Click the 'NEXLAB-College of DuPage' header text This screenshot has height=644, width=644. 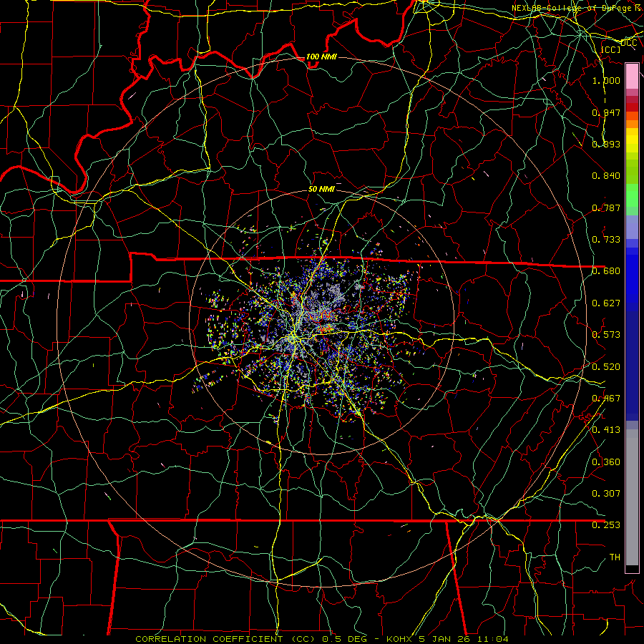click(572, 8)
